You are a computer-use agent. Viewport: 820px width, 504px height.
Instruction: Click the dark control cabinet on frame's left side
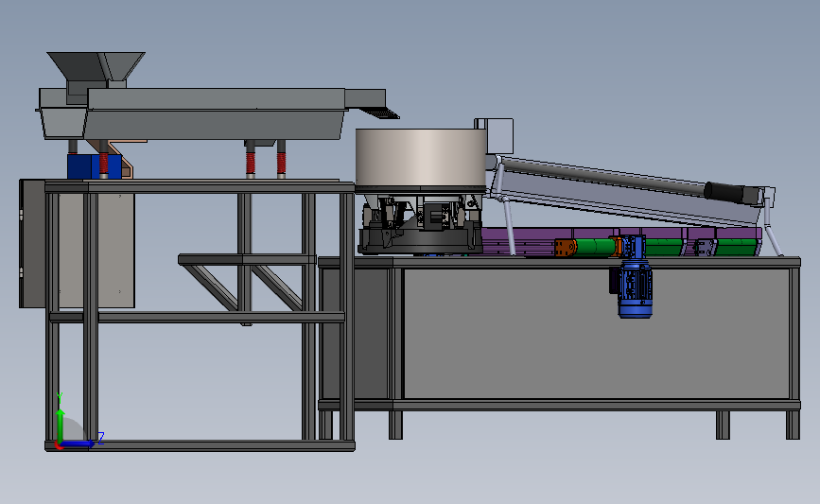click(x=32, y=244)
